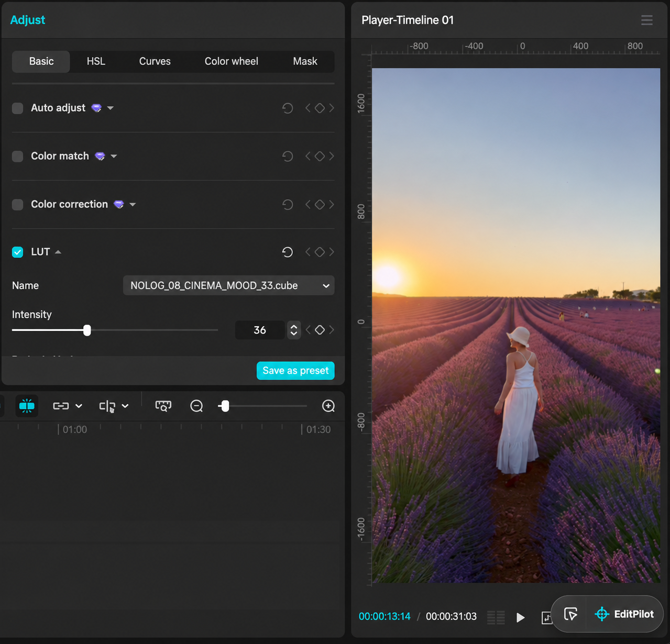Image resolution: width=670 pixels, height=644 pixels.
Task: Open the Color wheel tab
Action: coord(231,61)
